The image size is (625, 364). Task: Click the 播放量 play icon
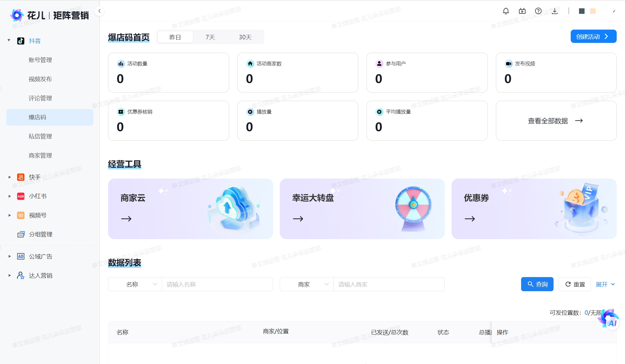coord(250,112)
